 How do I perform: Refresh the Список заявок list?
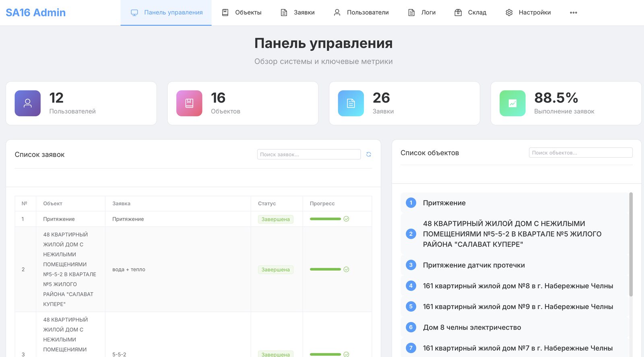point(369,155)
